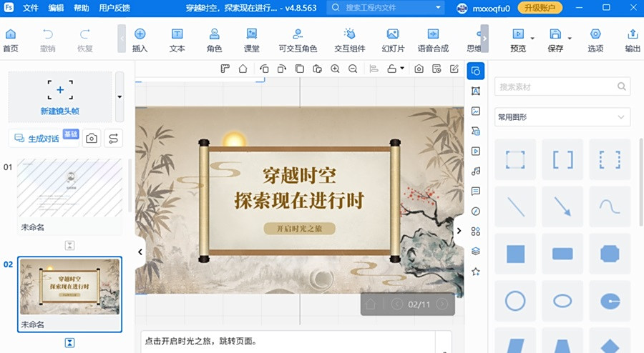Open the image material sidebar icon

pyautogui.click(x=476, y=111)
